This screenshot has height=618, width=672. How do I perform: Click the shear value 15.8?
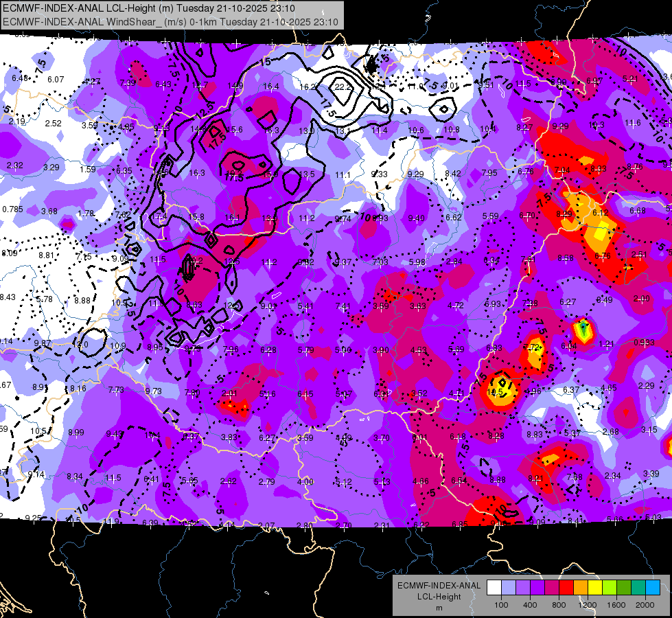(x=196, y=217)
